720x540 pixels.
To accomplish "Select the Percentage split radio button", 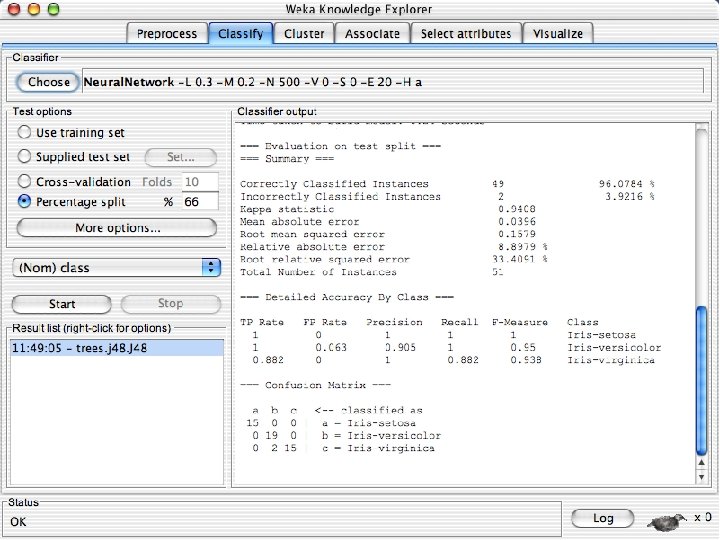I will [24, 201].
